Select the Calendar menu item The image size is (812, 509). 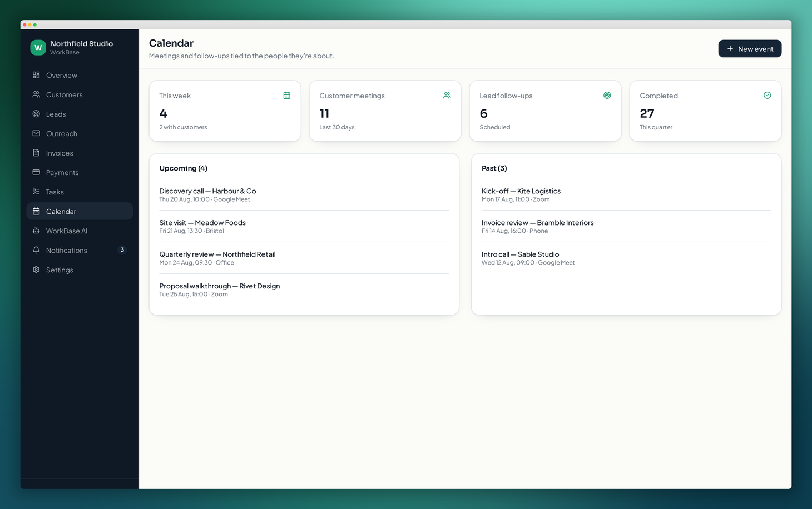coord(80,211)
